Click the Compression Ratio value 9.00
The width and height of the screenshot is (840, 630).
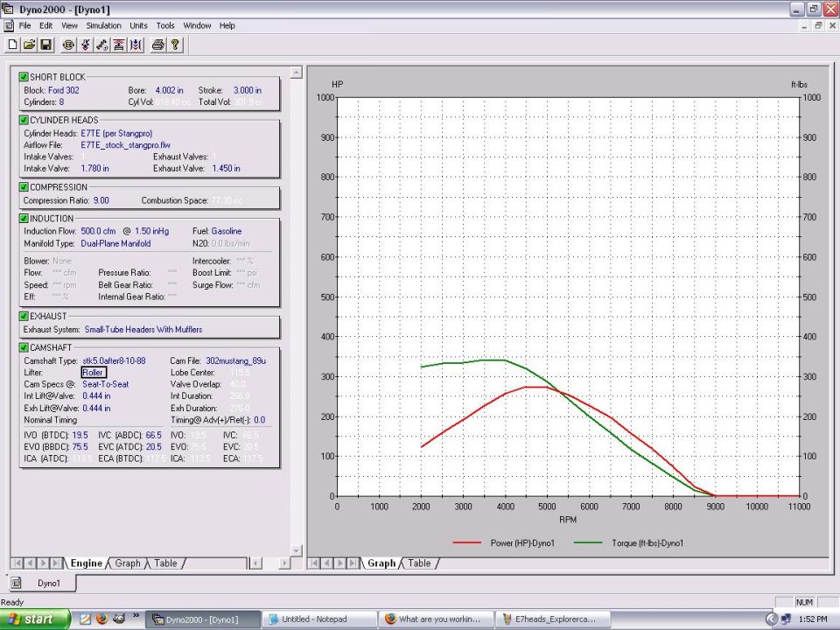point(101,200)
